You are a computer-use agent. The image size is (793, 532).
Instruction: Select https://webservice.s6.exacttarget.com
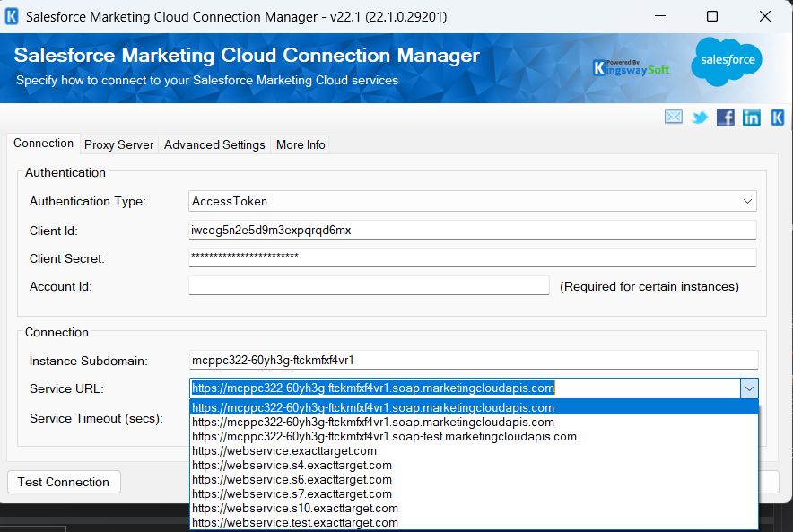[x=474, y=479]
